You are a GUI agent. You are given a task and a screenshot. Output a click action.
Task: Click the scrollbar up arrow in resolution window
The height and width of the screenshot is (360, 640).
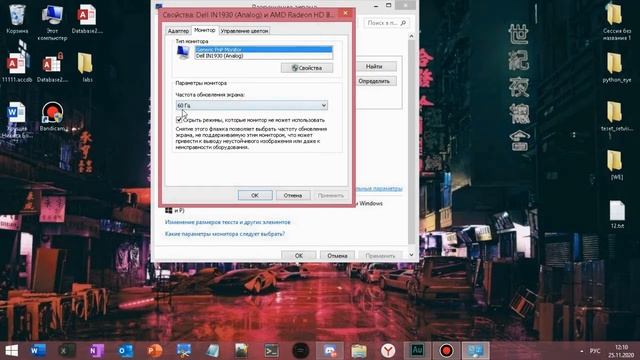(411, 36)
